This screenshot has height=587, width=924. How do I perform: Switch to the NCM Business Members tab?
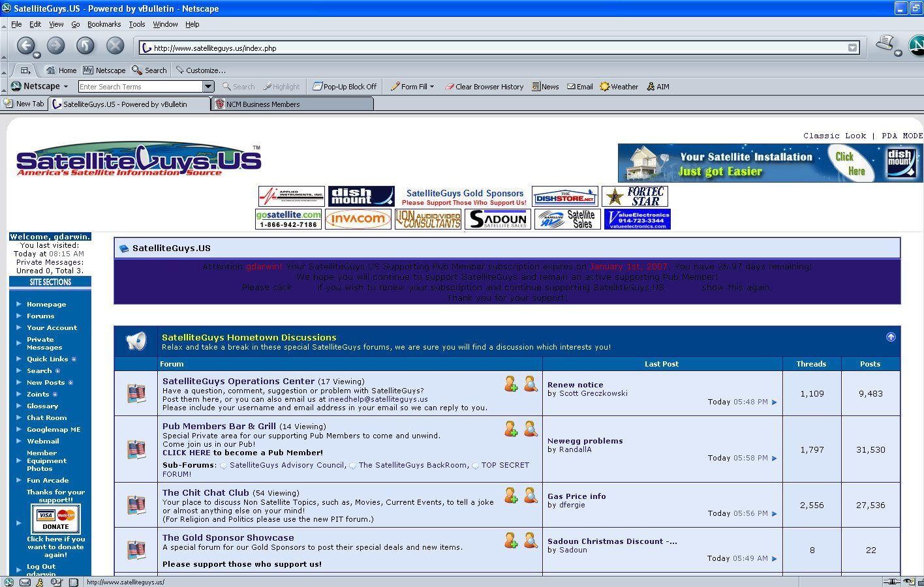coord(292,104)
